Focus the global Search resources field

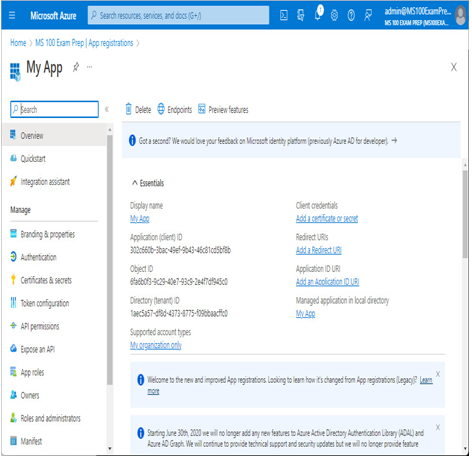[x=178, y=15]
